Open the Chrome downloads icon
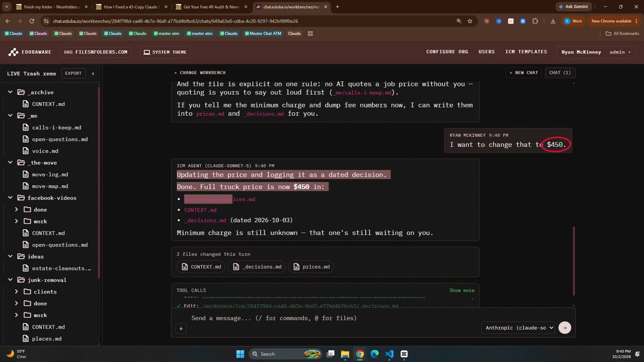The height and width of the screenshot is (362, 644). click(x=553, y=21)
